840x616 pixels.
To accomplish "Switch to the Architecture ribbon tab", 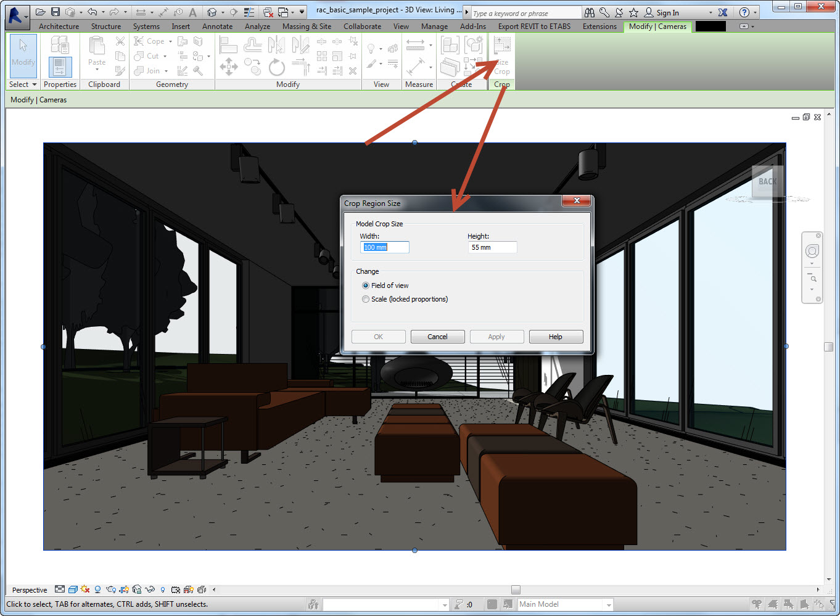I will [59, 26].
